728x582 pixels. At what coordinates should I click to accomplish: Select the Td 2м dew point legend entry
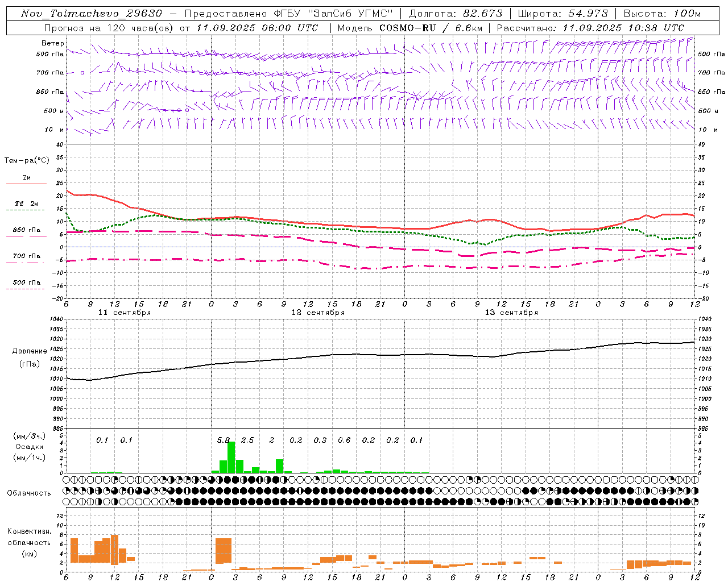pyautogui.click(x=26, y=203)
